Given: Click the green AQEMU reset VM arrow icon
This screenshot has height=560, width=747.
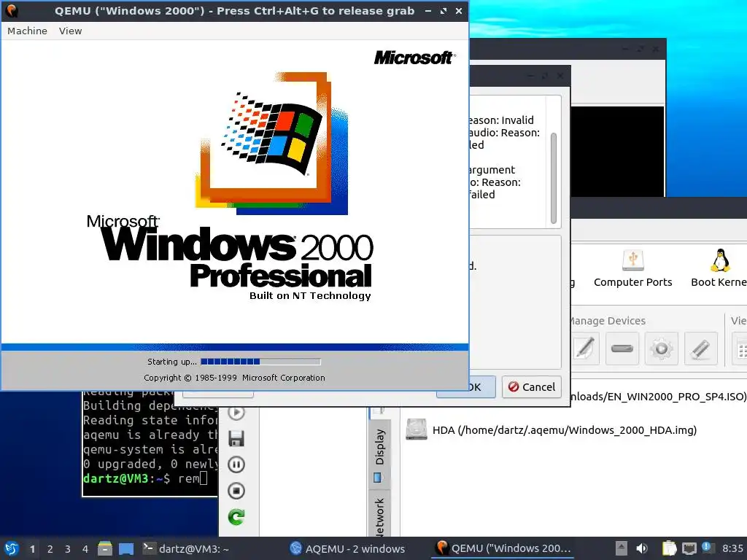Looking at the screenshot, I should (x=236, y=517).
